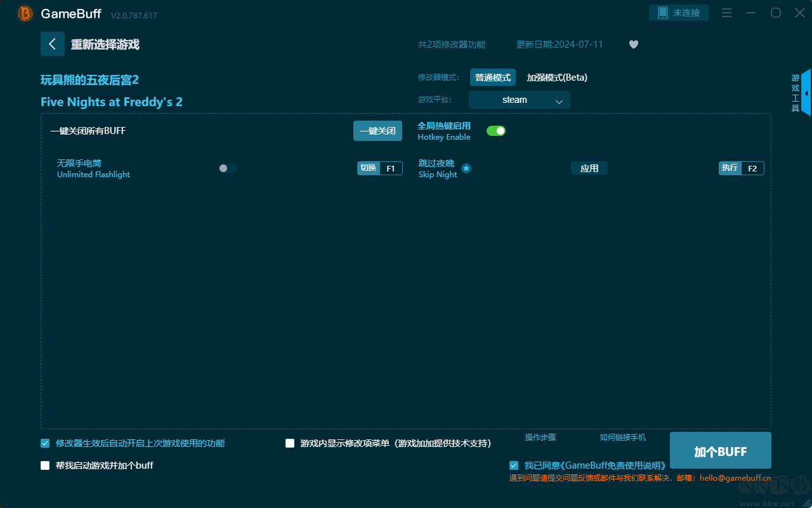This screenshot has height=508, width=812.
Task: Expand the 游戏工具 side panel arrow
Action: tap(806, 93)
